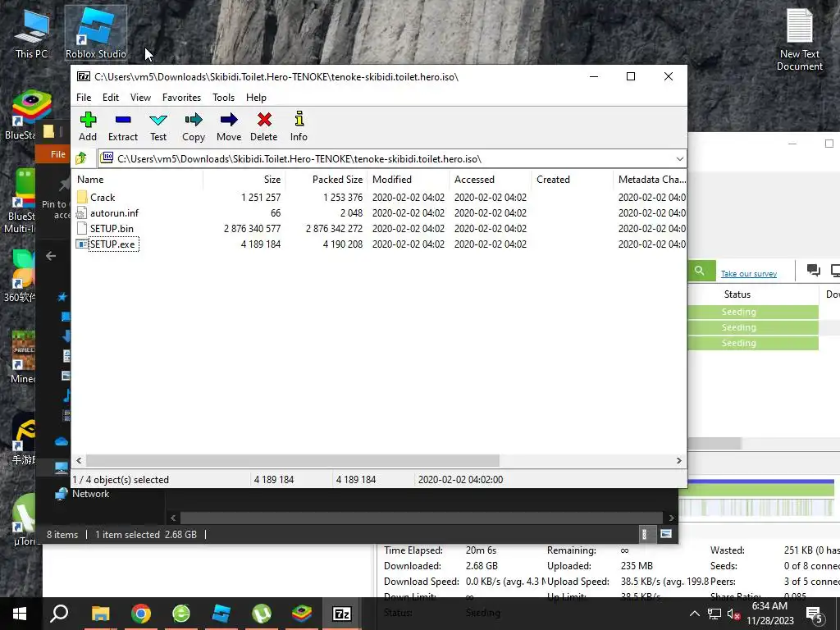
Task: Open File Explorer from taskbar
Action: (100, 614)
